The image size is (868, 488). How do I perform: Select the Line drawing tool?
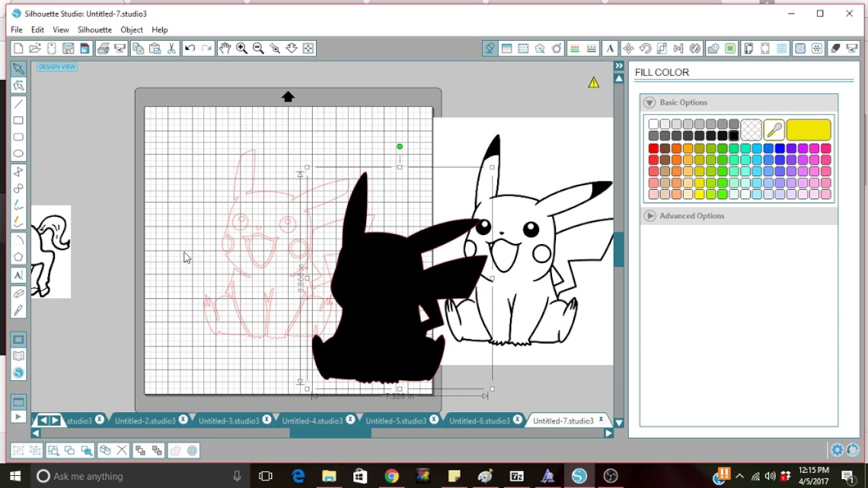coord(18,104)
